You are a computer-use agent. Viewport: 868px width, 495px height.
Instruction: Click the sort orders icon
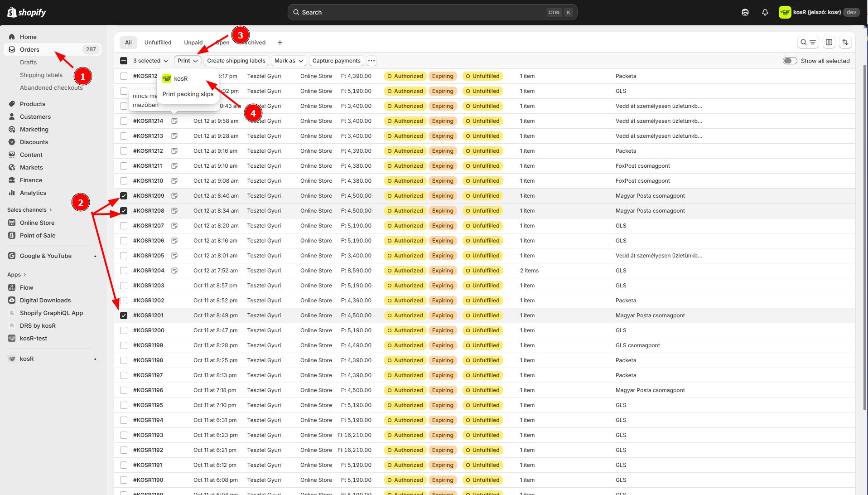[x=845, y=42]
